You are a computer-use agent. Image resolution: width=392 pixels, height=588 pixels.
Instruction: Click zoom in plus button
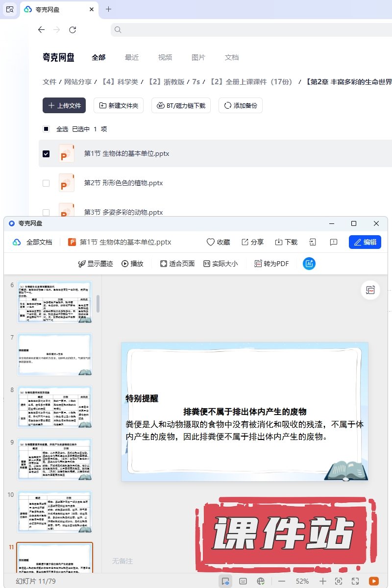322,581
